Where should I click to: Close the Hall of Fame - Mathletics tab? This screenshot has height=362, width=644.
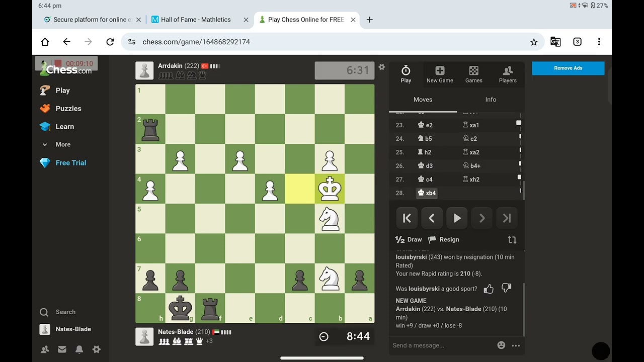[x=246, y=20]
